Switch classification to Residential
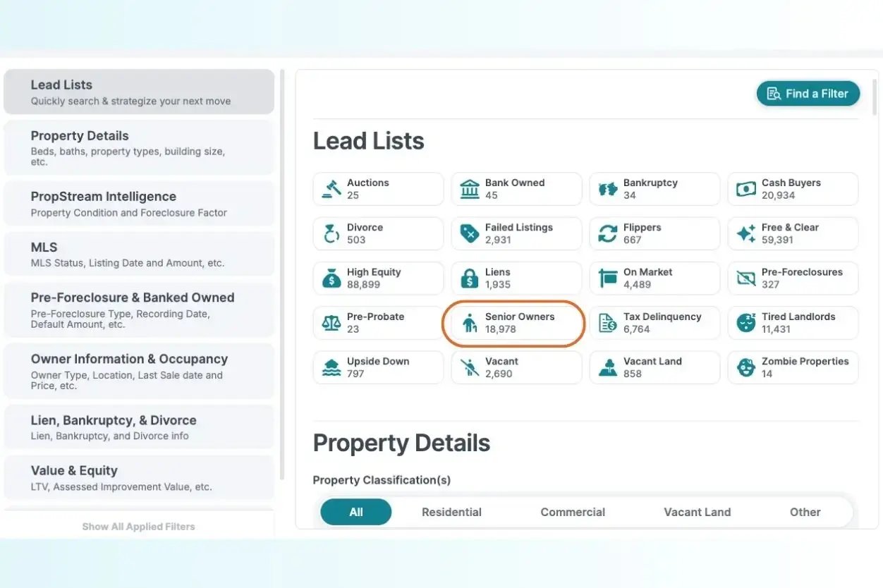 [x=451, y=512]
